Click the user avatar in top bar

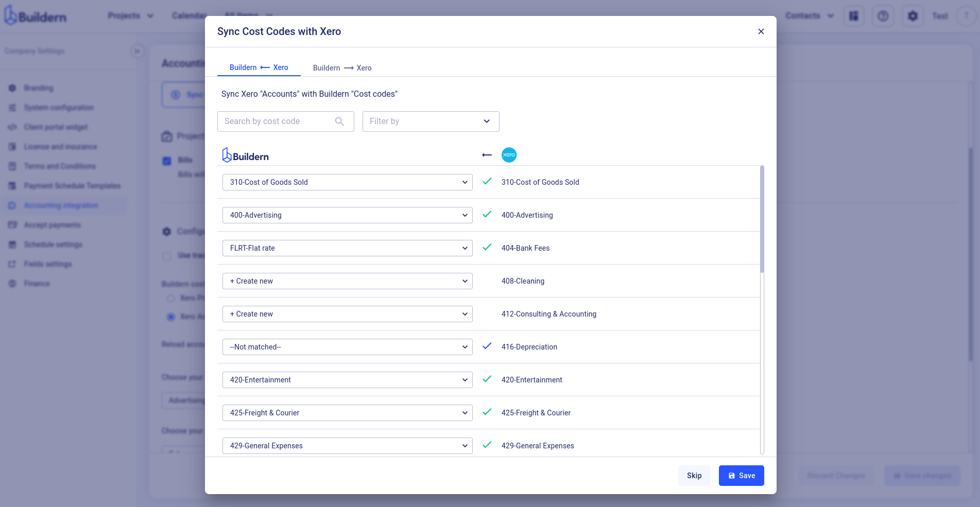(966, 16)
